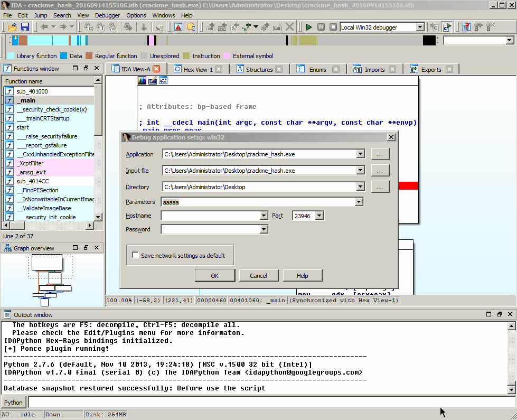This screenshot has height=420, width=517.
Task: Browse for the Application file with ... button
Action: pyautogui.click(x=380, y=154)
